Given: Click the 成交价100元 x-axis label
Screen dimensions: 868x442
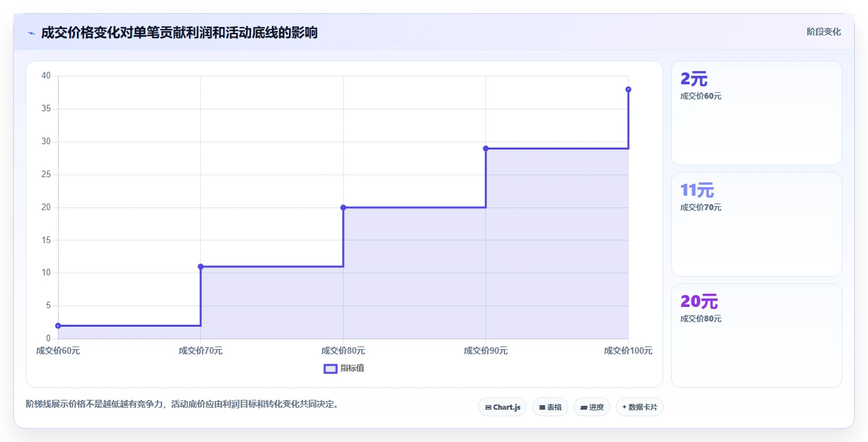Looking at the screenshot, I should (628, 350).
